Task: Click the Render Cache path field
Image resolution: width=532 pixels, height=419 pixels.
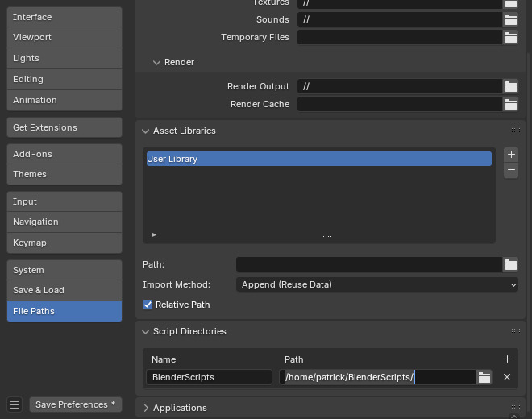Action: click(x=400, y=104)
